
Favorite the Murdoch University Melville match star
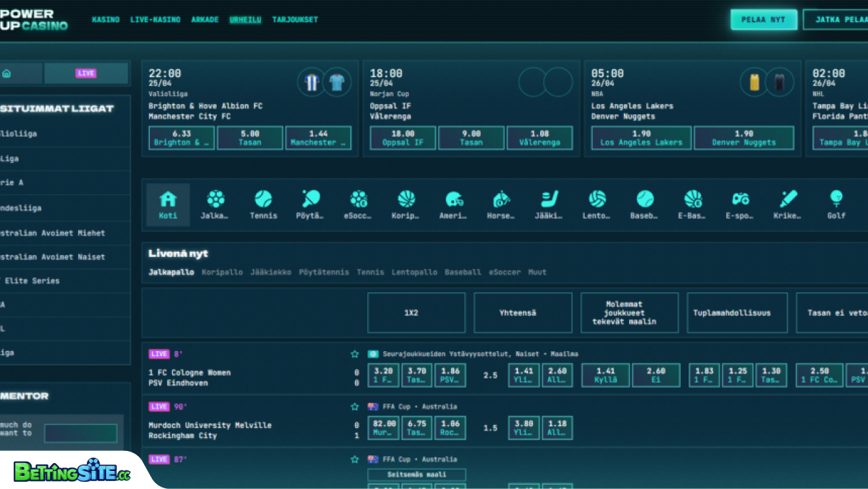point(354,406)
